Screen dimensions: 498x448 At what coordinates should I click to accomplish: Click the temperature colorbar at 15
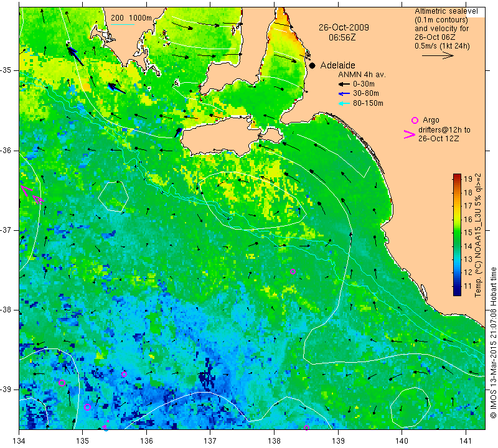click(457, 233)
